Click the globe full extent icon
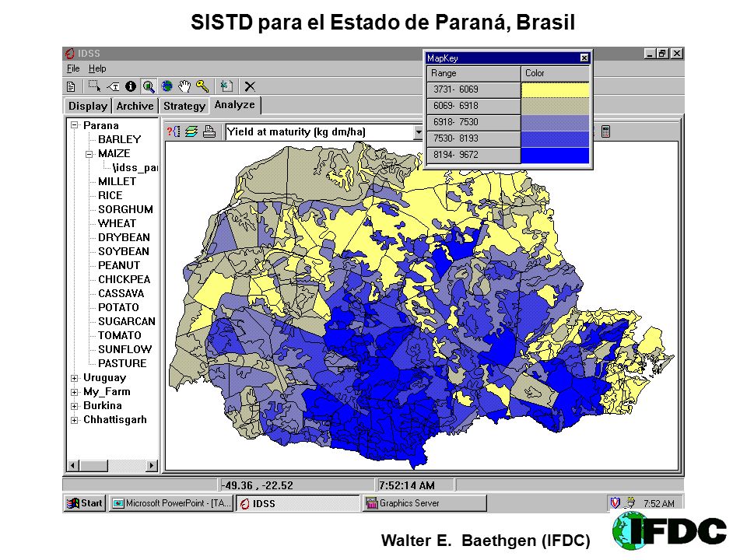 coord(167,86)
